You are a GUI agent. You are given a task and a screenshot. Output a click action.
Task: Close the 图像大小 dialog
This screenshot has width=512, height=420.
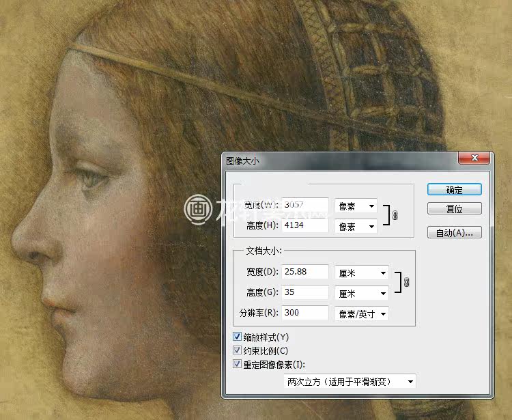(474, 158)
